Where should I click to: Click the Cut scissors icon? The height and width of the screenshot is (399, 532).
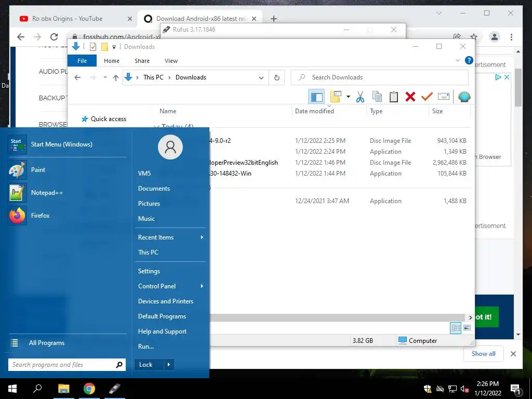(x=360, y=97)
